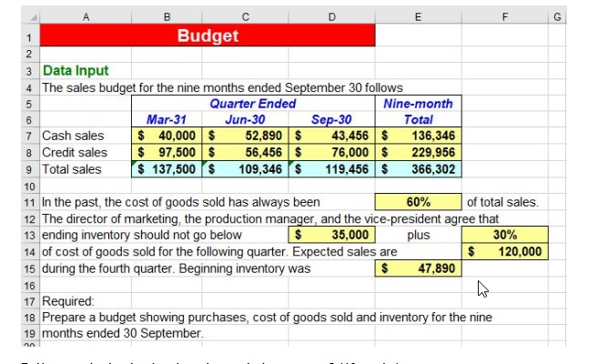
Task: Select row 17 header
Action: (30, 301)
